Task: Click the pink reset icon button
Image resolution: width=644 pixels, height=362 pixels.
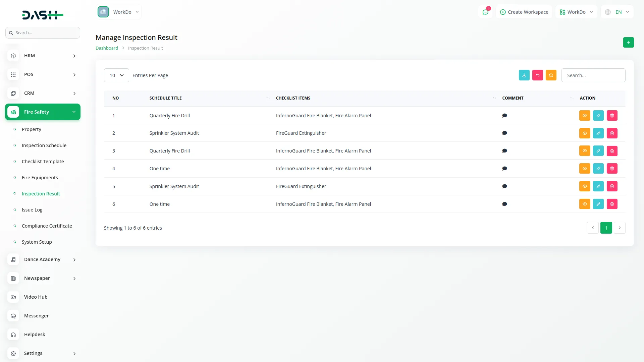Action: 537,75
